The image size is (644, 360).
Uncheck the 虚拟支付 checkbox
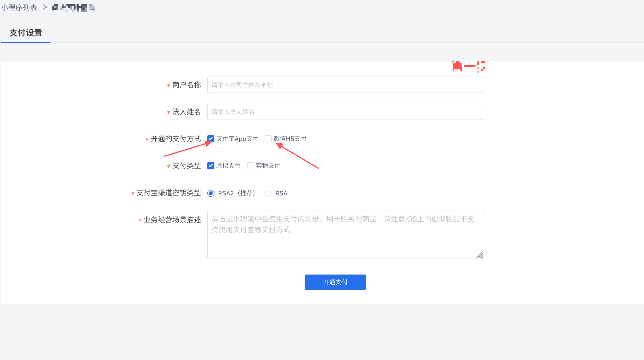coord(211,166)
